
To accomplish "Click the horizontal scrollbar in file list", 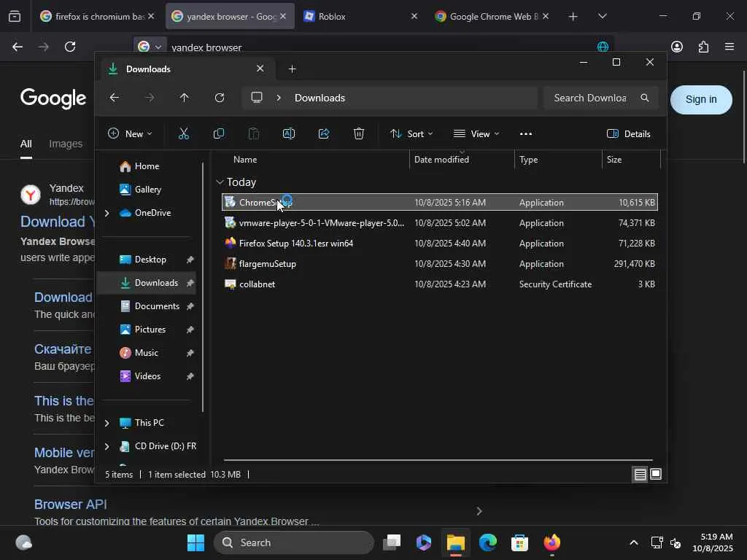I will point(438,460).
